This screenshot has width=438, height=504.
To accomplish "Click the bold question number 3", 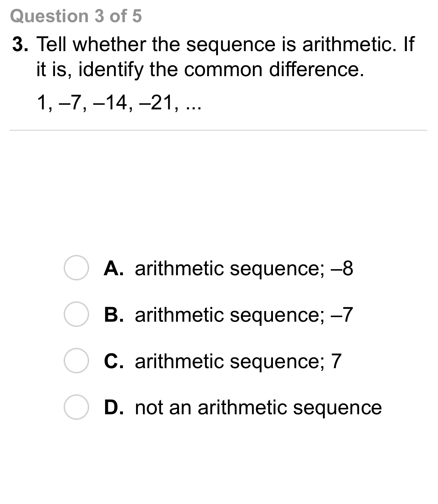I will 20,44.
